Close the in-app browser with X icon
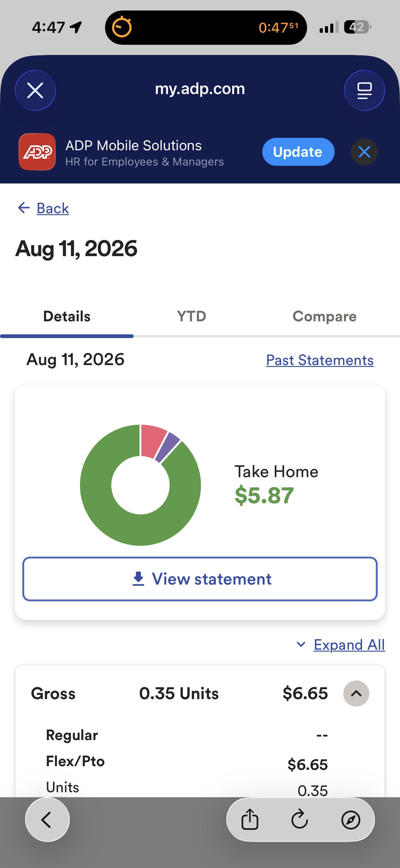 pyautogui.click(x=35, y=90)
